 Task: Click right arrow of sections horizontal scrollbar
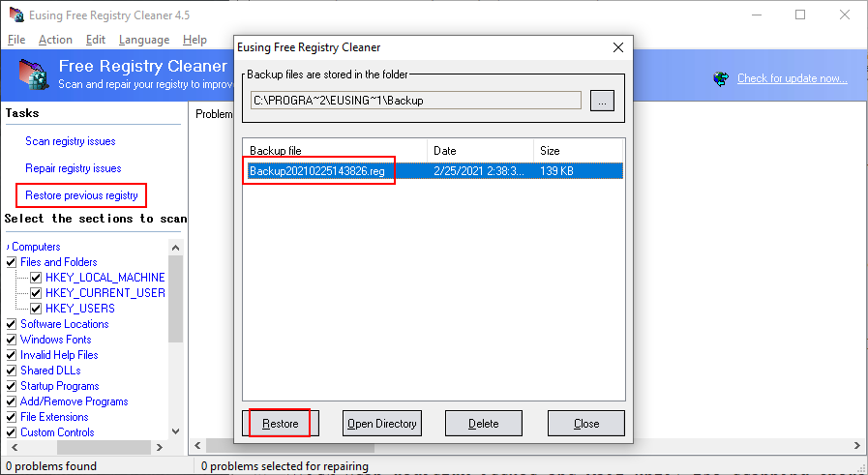click(x=160, y=447)
